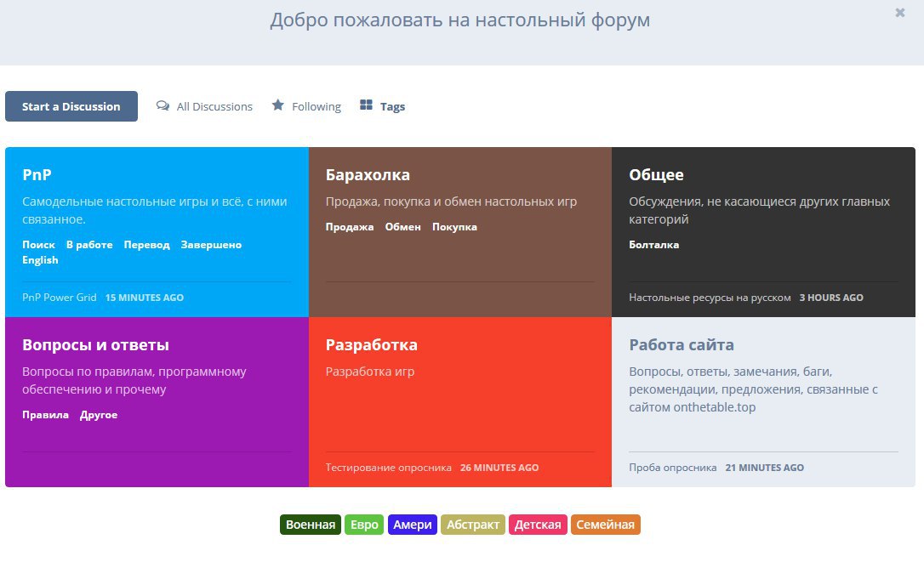Viewport: 924px width, 579px height.
Task: Click the Добро пожаловать welcome heading
Action: (x=460, y=20)
